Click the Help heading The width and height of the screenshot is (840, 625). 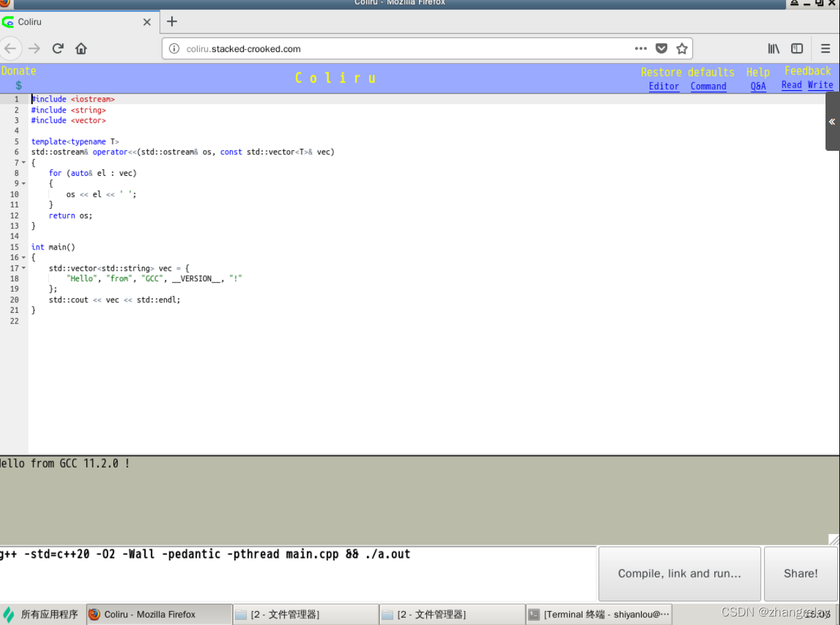[758, 72]
